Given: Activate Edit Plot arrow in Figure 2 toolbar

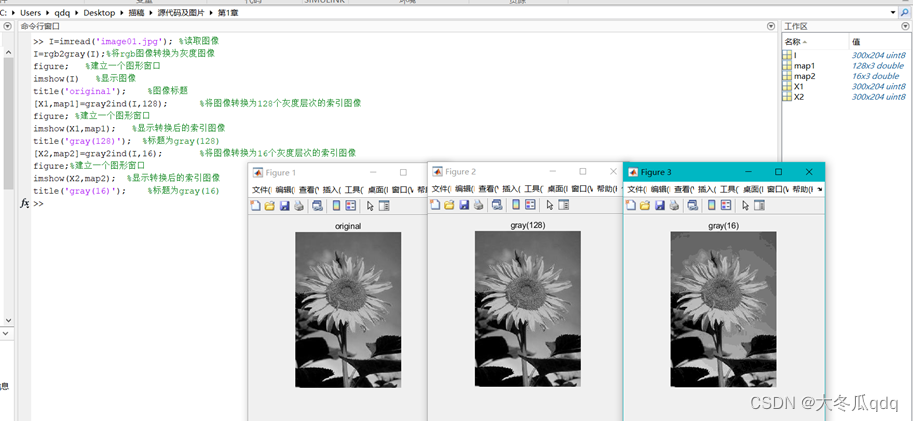Looking at the screenshot, I should click(550, 204).
